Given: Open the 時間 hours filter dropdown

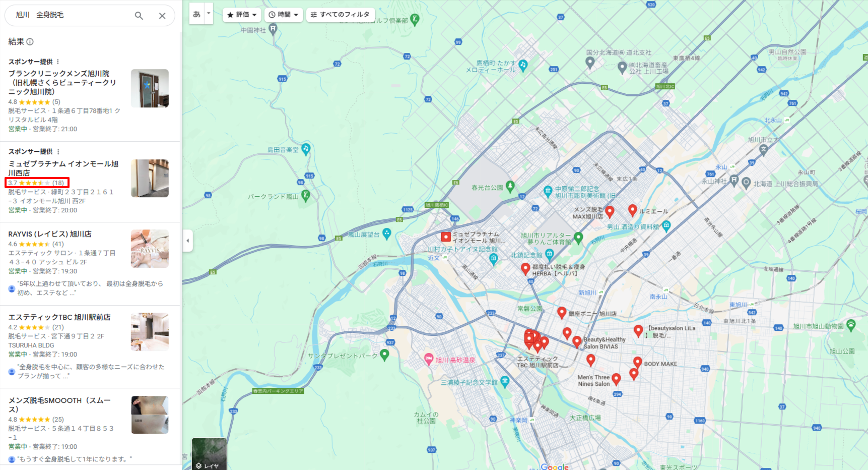Looking at the screenshot, I should [x=284, y=15].
